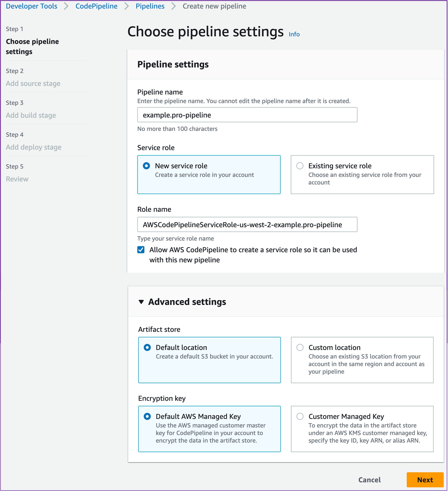Go to the Review step

(x=17, y=179)
